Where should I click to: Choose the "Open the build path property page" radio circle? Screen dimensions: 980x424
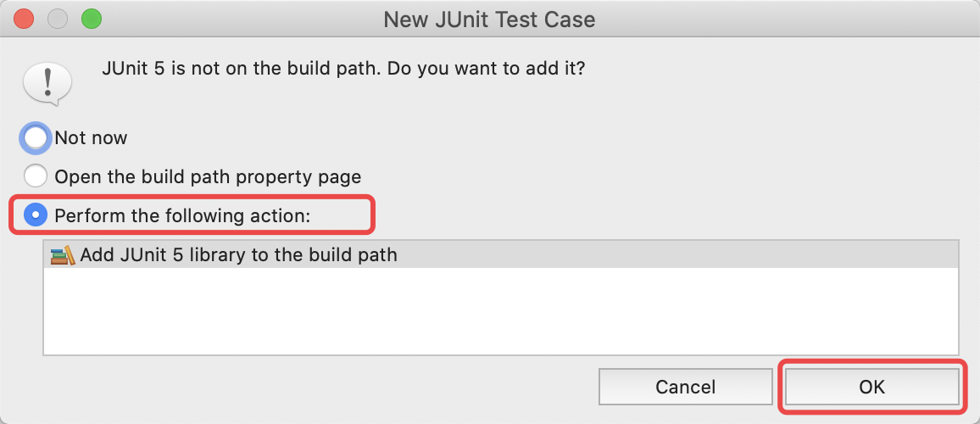[x=36, y=176]
